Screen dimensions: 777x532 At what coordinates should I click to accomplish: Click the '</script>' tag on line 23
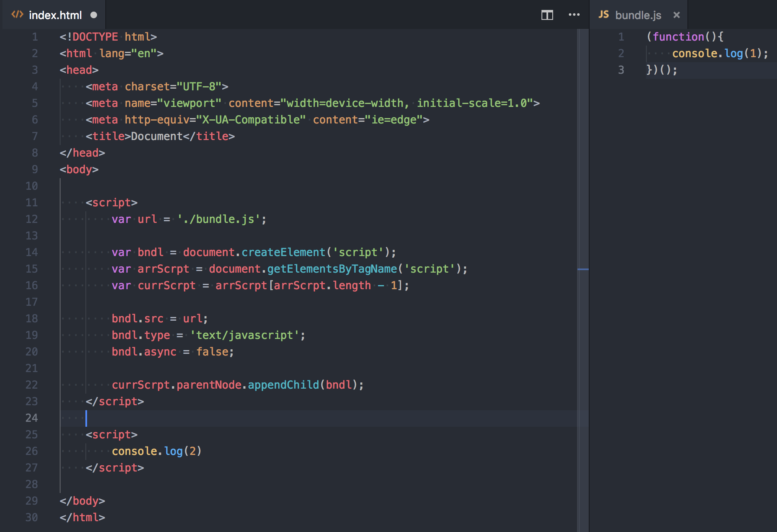pos(115,401)
